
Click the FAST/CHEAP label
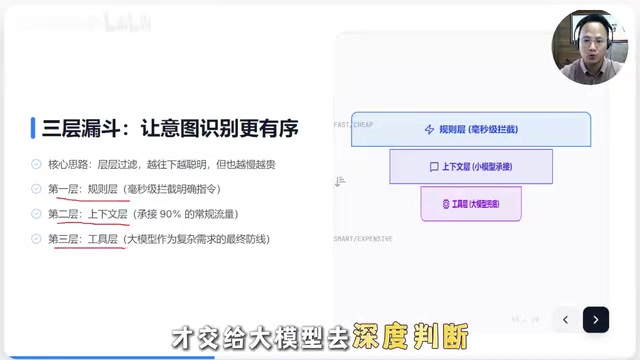(353, 124)
